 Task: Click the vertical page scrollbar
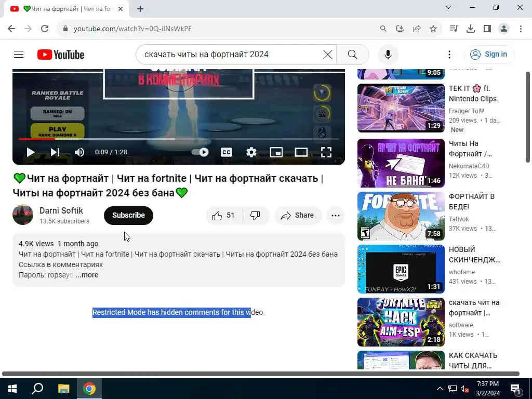528,117
